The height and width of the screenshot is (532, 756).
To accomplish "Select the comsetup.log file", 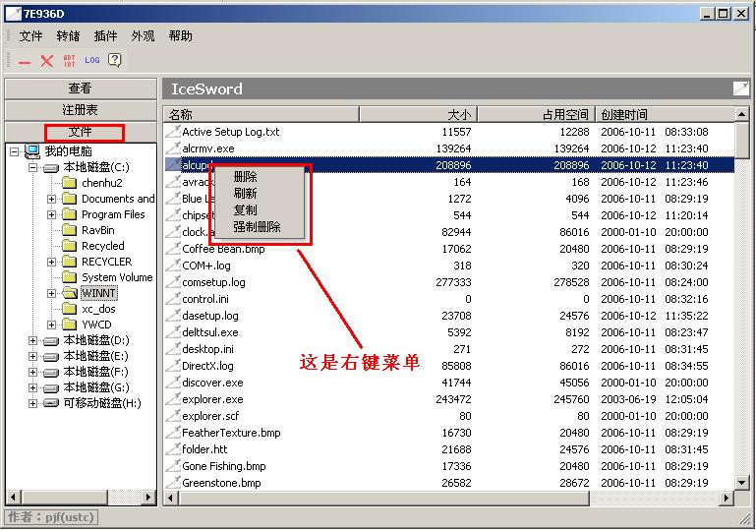I will [213, 282].
